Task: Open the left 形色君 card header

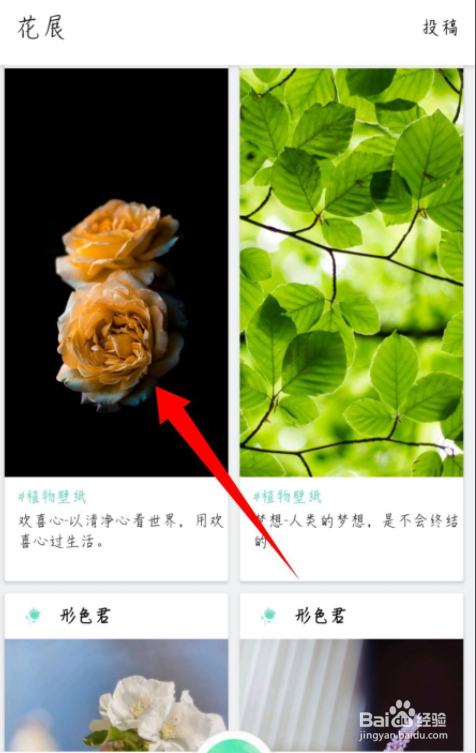Action: [x=116, y=616]
